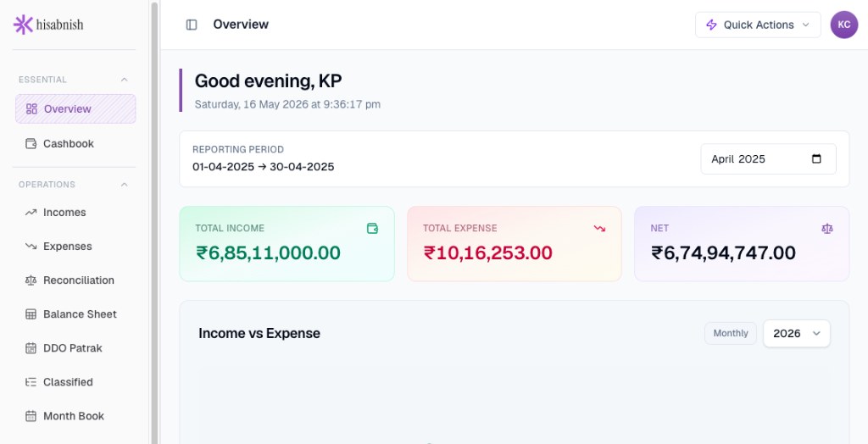Click the Month Book calendar icon
868x444 pixels.
pos(31,416)
